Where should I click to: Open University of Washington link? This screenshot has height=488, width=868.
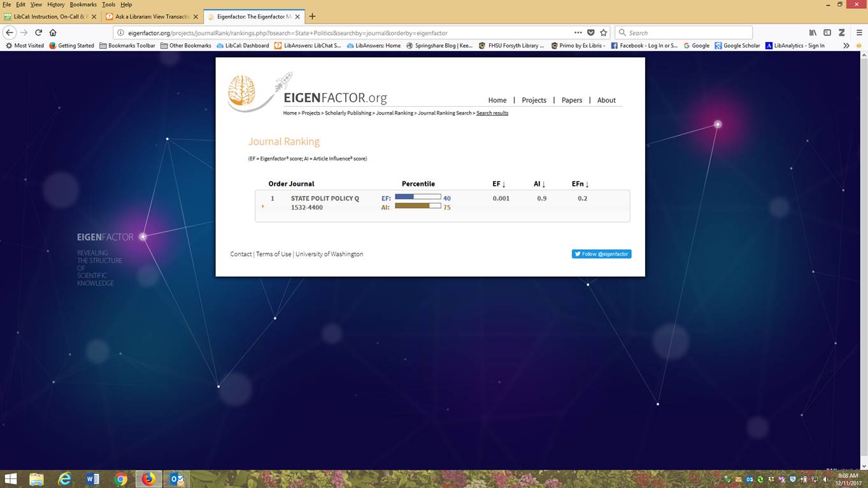[329, 254]
